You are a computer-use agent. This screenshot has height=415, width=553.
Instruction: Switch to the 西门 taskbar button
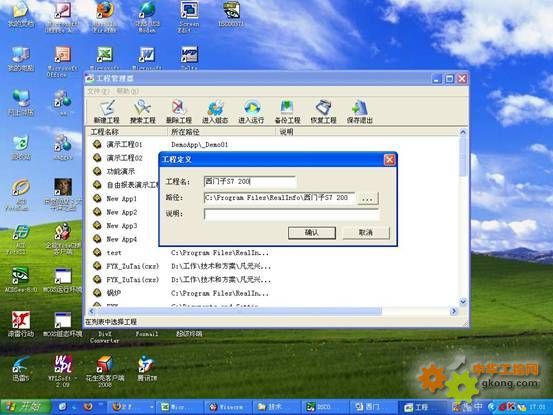tap(374, 407)
